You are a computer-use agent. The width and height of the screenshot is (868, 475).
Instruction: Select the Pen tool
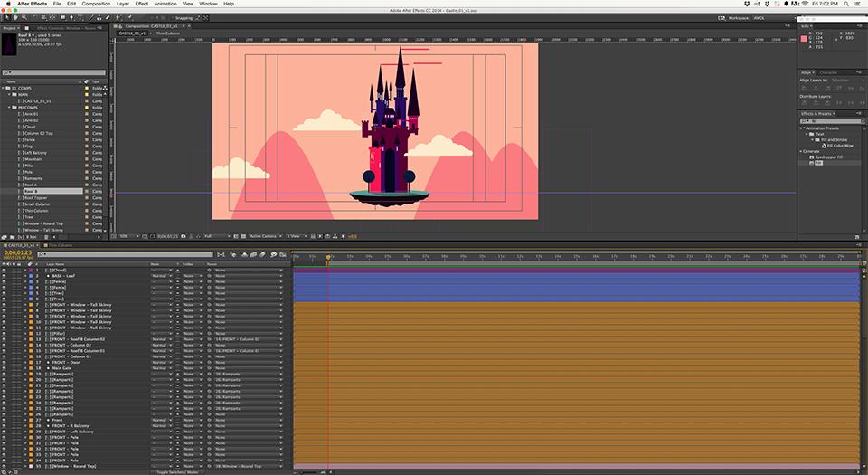click(x=71, y=18)
